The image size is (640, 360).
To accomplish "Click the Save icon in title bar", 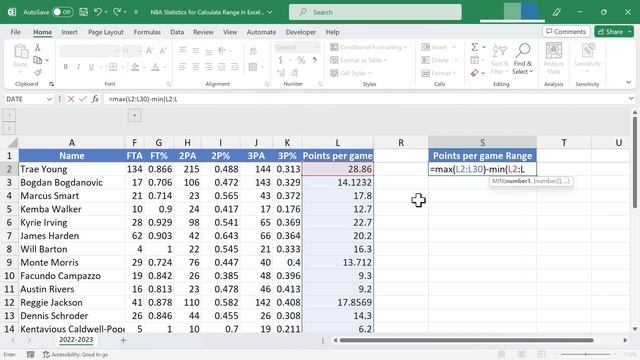I will [83, 12].
